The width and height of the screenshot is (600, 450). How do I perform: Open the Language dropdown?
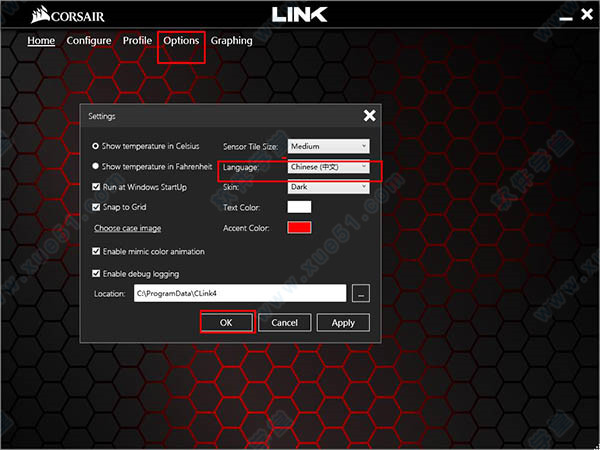(328, 167)
